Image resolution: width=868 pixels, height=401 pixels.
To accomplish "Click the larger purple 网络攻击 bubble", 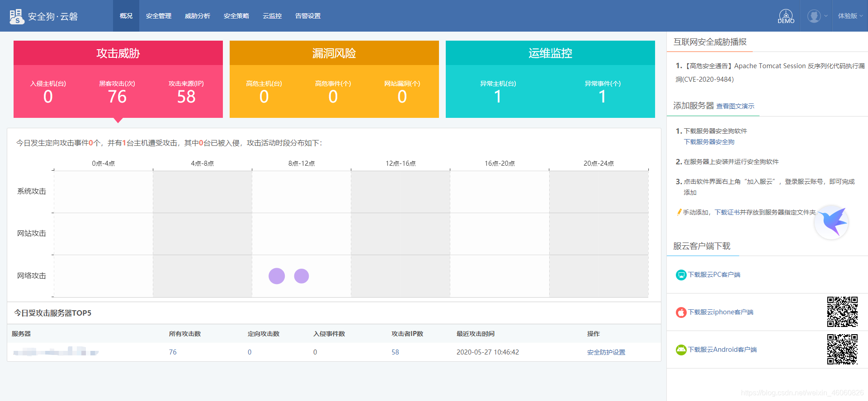I will click(x=277, y=276).
